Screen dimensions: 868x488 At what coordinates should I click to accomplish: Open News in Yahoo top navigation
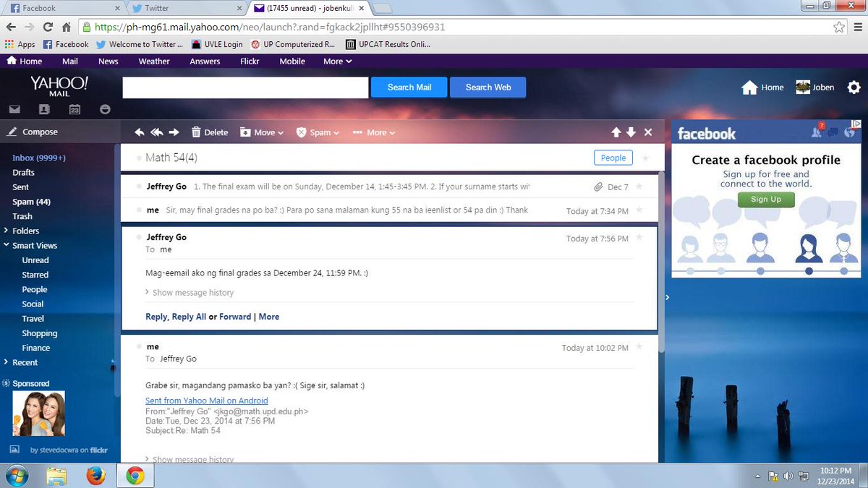pyautogui.click(x=109, y=61)
